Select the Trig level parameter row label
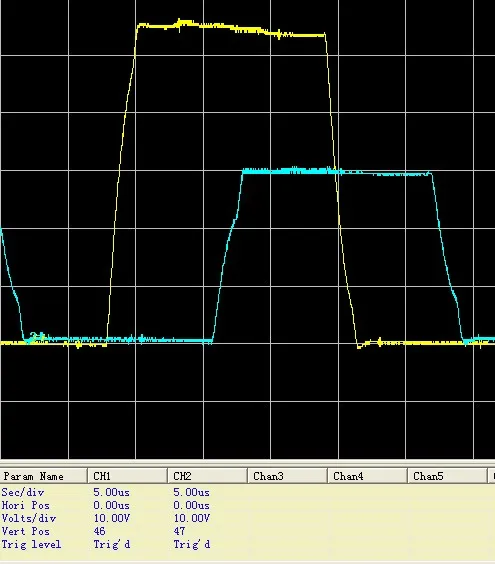This screenshot has height=564, width=495. coord(31,544)
